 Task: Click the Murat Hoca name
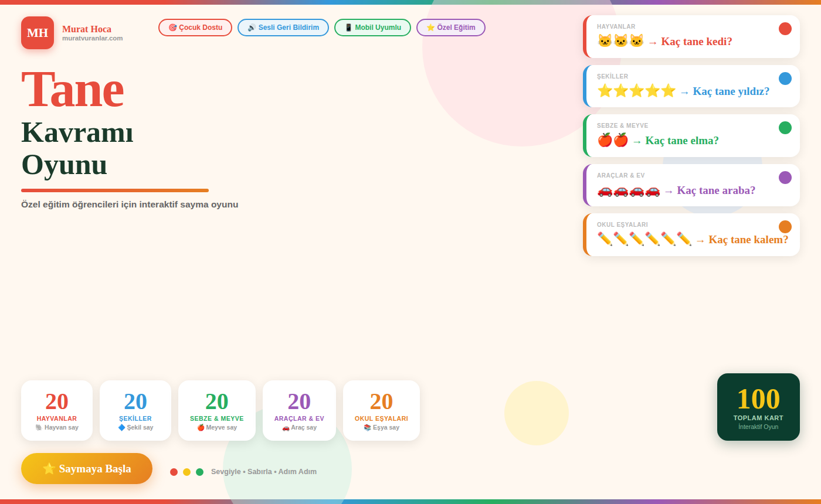click(x=87, y=29)
